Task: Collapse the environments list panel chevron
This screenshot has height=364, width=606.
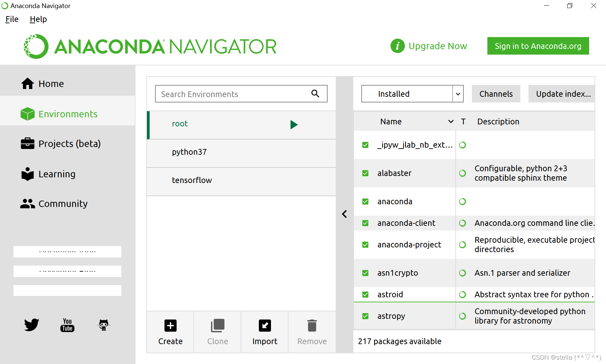Action: pos(344,214)
